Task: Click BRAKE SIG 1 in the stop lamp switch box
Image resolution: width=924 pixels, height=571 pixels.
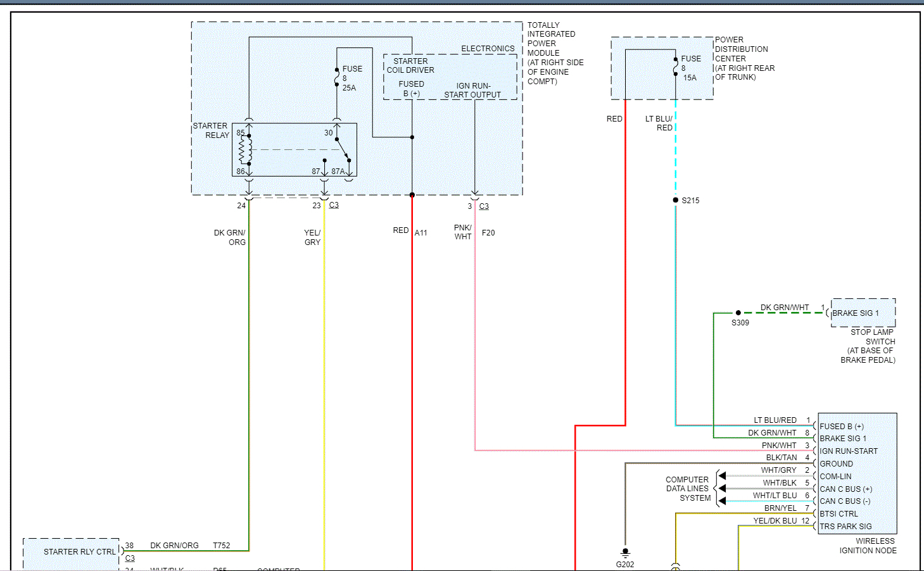Action: pyautogui.click(x=856, y=313)
